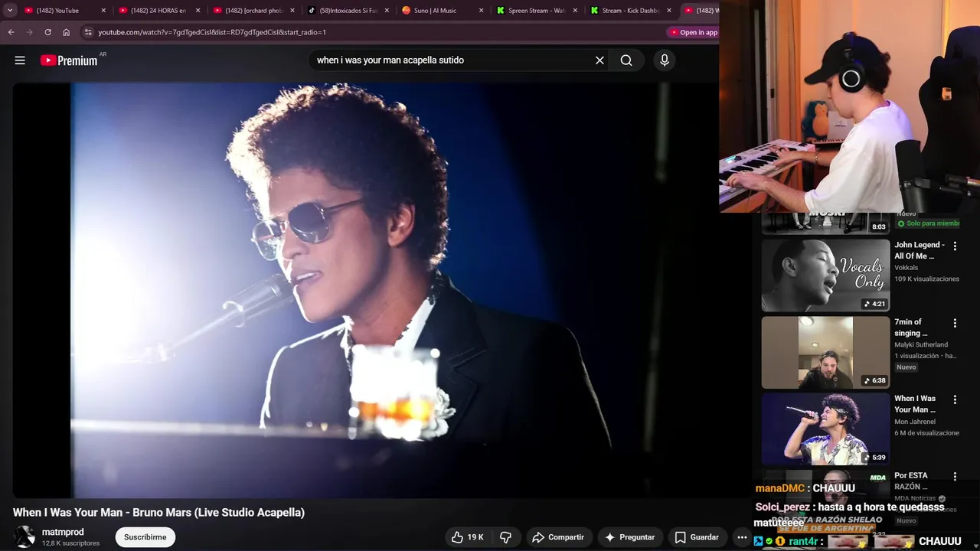Run search with magnifying glass button
The width and height of the screenshot is (980, 551).
(626, 60)
